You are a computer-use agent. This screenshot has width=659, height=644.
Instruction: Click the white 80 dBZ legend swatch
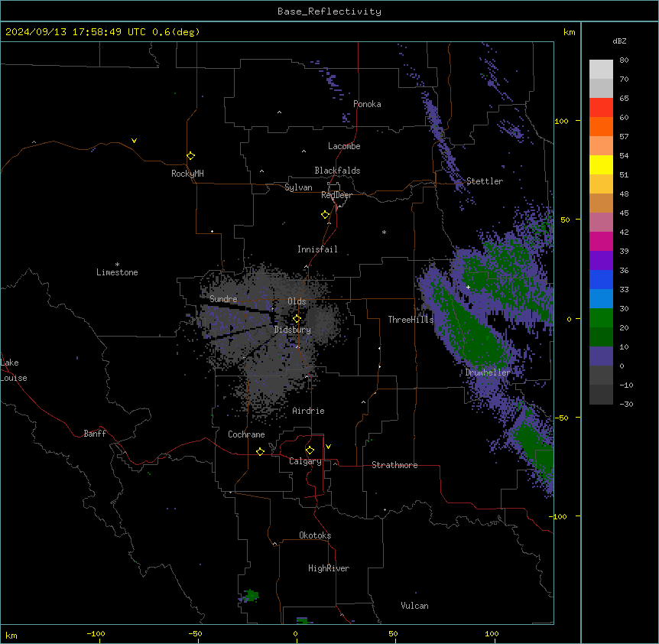(x=601, y=70)
